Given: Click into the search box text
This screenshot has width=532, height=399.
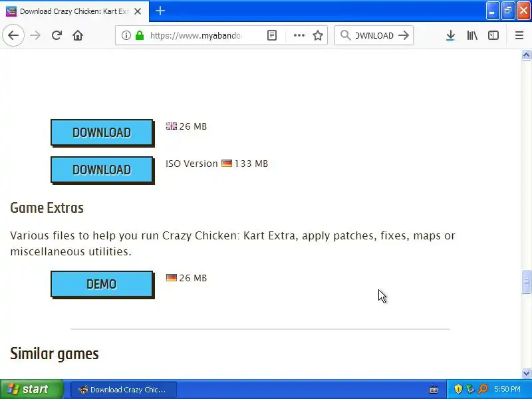Looking at the screenshot, I should point(374,35).
